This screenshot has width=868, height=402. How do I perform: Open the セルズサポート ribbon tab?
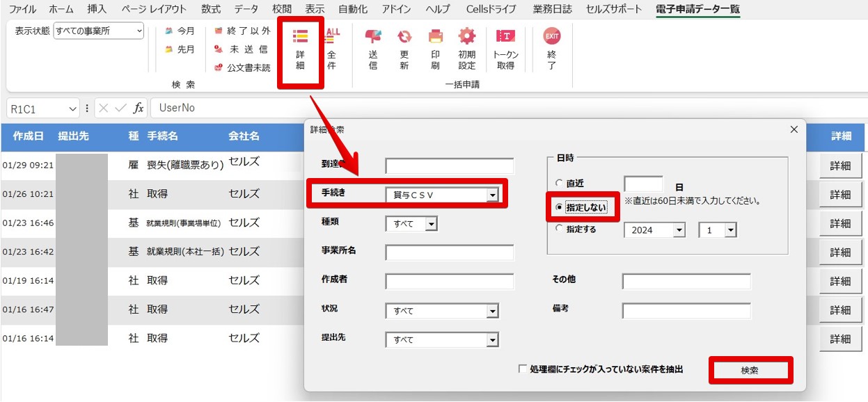tap(613, 9)
